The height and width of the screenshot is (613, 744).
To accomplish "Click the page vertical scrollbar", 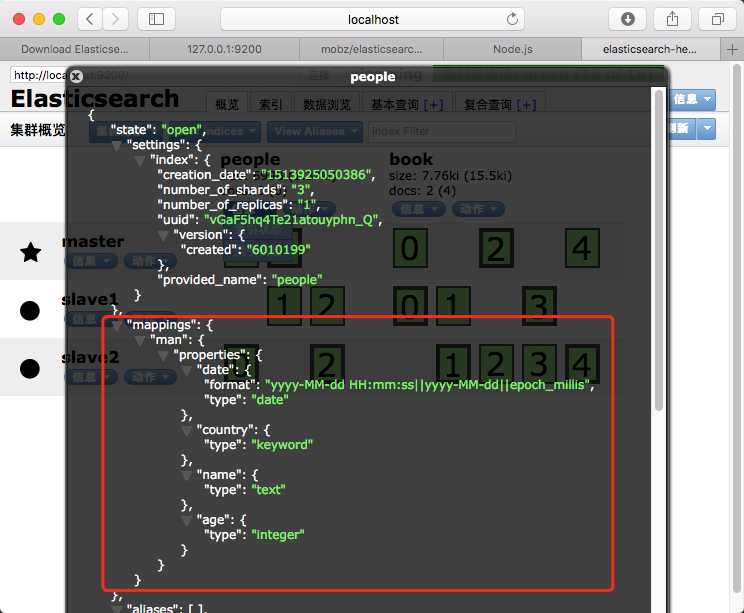I will pos(737,329).
